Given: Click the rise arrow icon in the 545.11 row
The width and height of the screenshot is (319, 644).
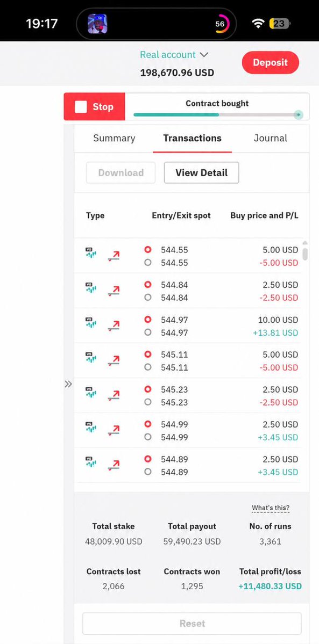Looking at the screenshot, I should [x=114, y=361].
